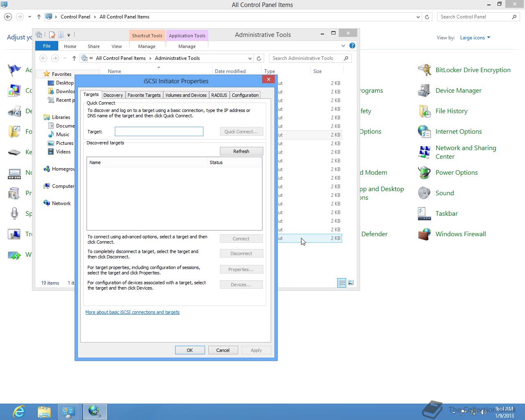Viewport: 525px width, 420px height.
Task: Select Favorites in navigation pane
Action: coord(62,74)
